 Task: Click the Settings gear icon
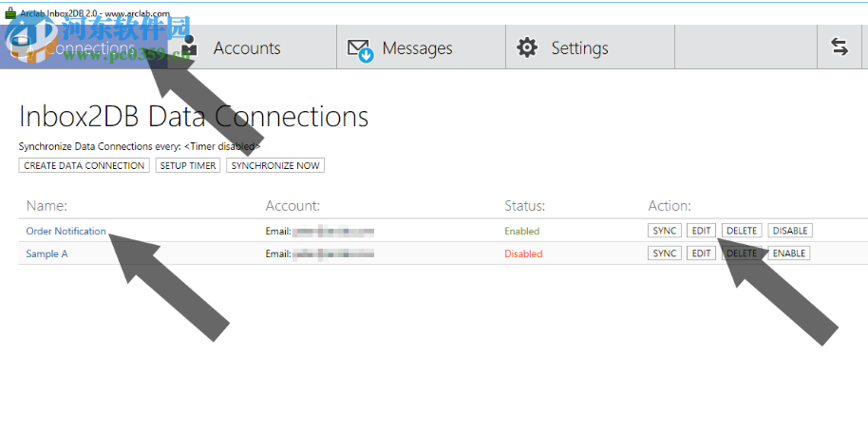(x=527, y=48)
